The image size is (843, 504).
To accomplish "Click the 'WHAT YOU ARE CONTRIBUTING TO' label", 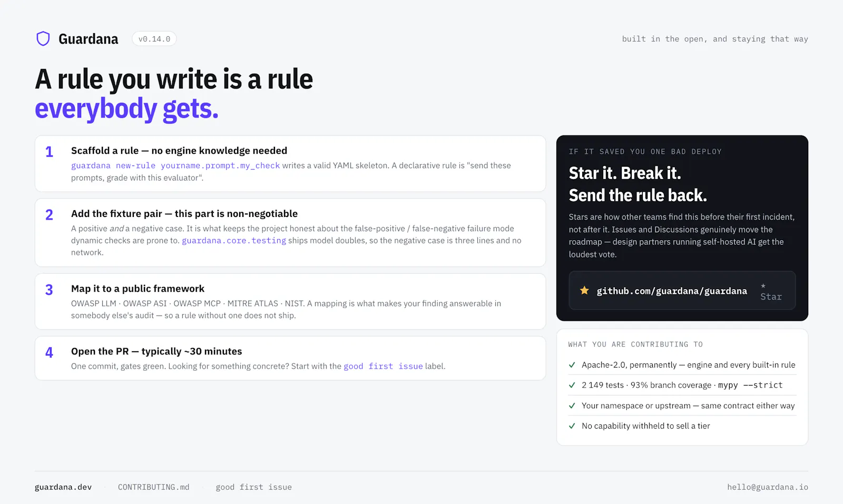I will [x=635, y=344].
